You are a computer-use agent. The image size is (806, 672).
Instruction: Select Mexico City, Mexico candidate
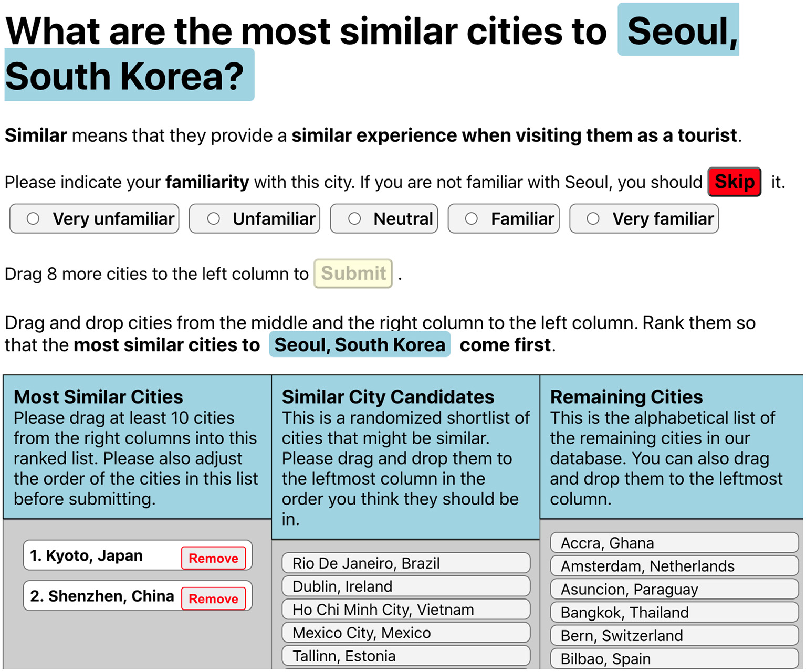[405, 633]
